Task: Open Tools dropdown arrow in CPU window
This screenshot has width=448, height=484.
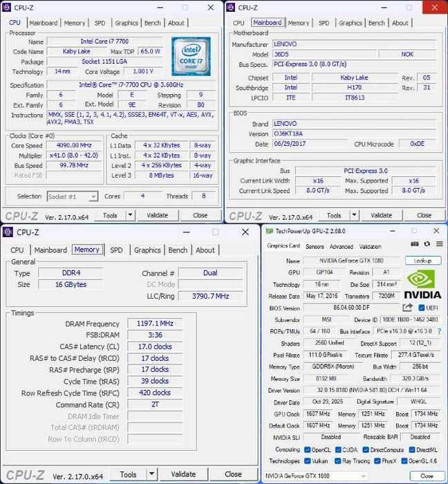Action: pos(130,215)
